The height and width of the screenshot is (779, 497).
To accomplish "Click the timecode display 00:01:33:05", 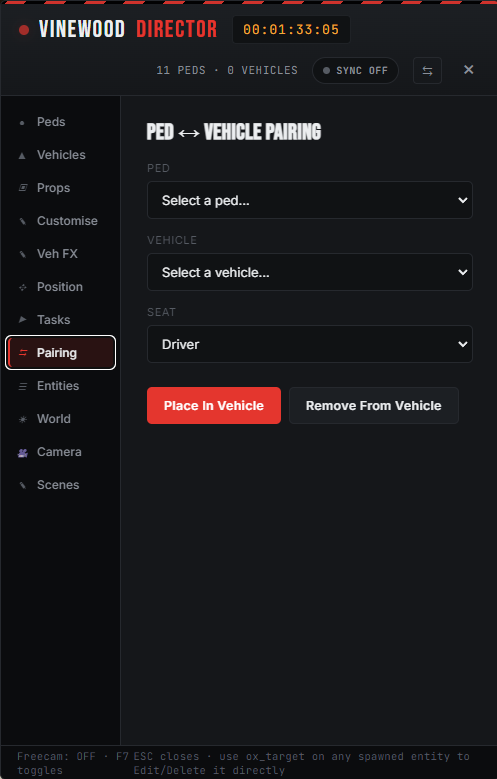I will (291, 29).
